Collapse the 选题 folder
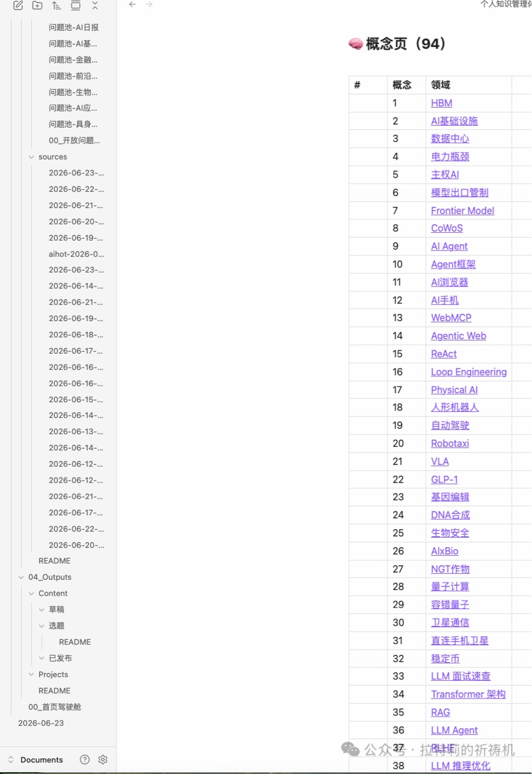This screenshot has width=532, height=774. click(x=42, y=626)
